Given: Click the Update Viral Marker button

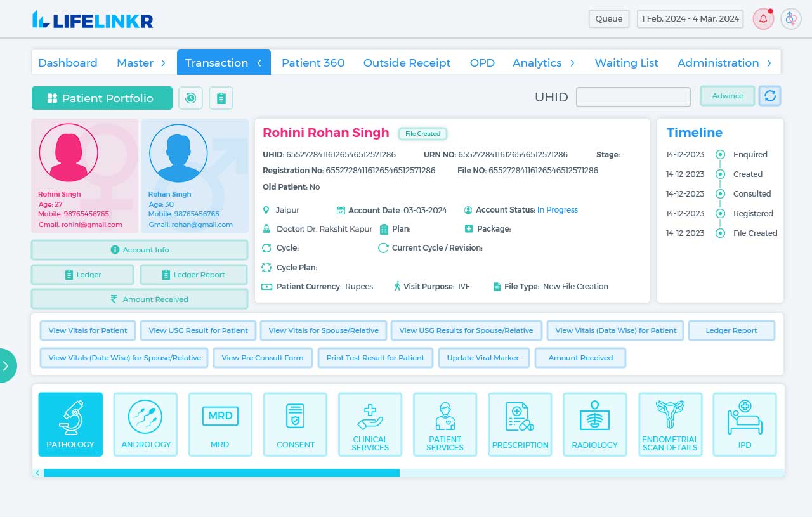Looking at the screenshot, I should (x=483, y=358).
